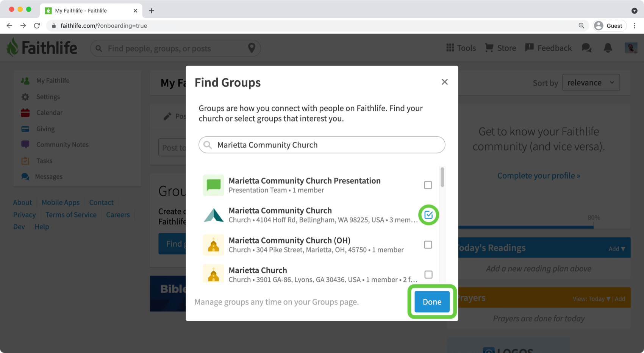
Task: Click the Help footer link
Action: tap(42, 227)
